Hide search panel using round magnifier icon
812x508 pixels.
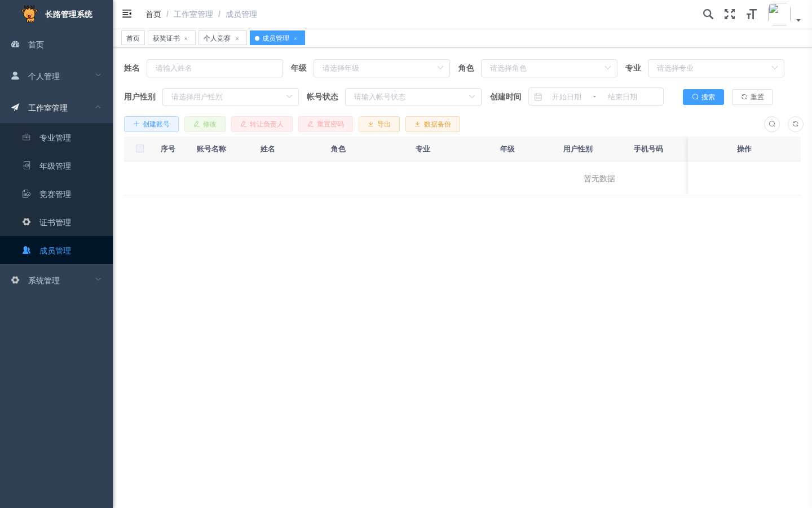772,124
